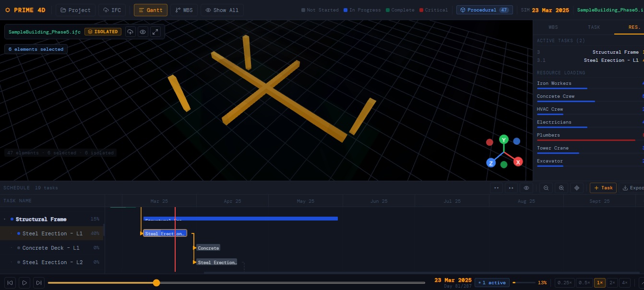
Task: Switch to the TASK tab in right panel
Action: [594, 27]
